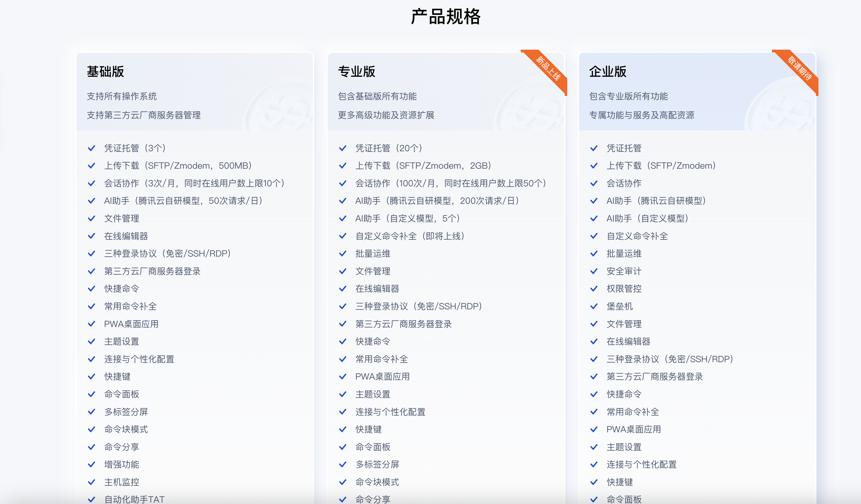
Task: Click 凭证托管（3个） feature text
Action: pos(135,148)
